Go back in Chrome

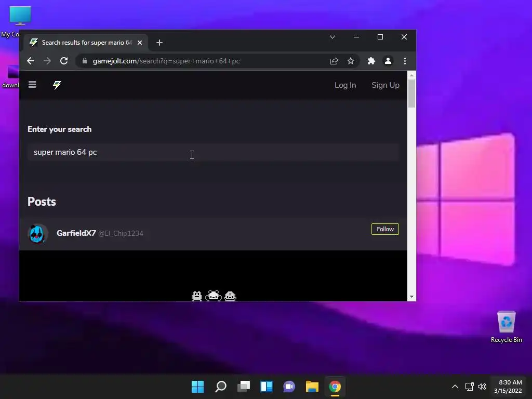coord(31,61)
